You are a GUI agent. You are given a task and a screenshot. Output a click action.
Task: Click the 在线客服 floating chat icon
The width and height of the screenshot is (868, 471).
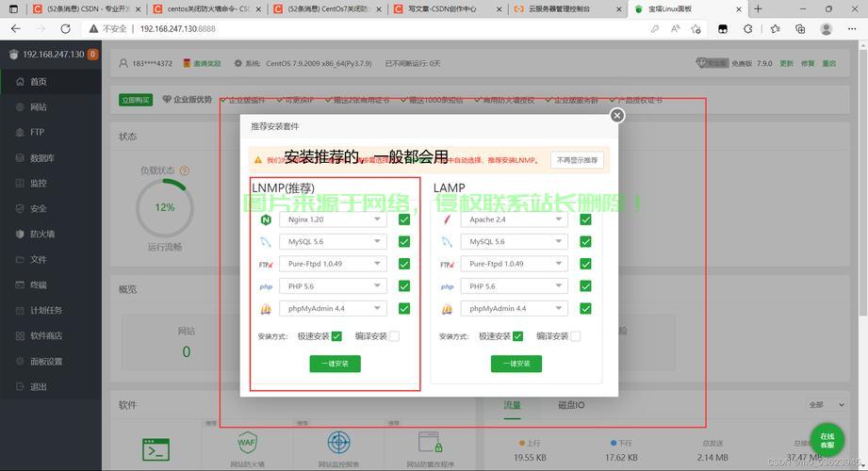pos(827,441)
